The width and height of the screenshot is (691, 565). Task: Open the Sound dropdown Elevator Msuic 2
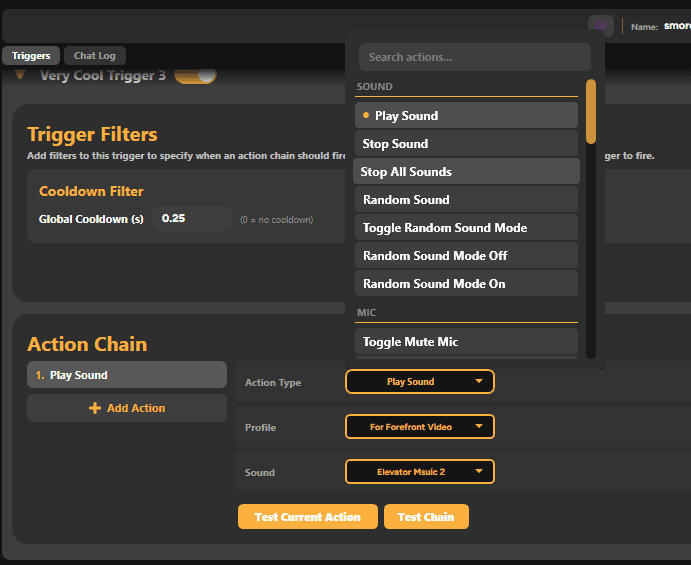(x=420, y=472)
